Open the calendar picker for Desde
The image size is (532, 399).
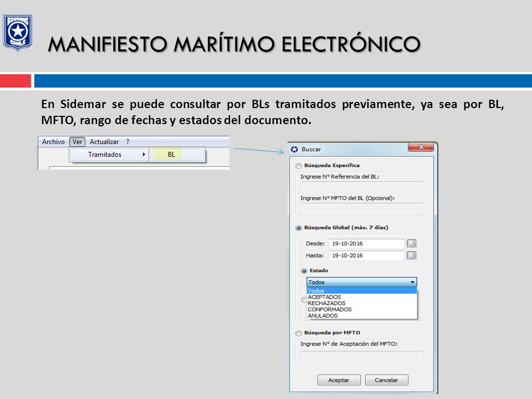coord(412,244)
